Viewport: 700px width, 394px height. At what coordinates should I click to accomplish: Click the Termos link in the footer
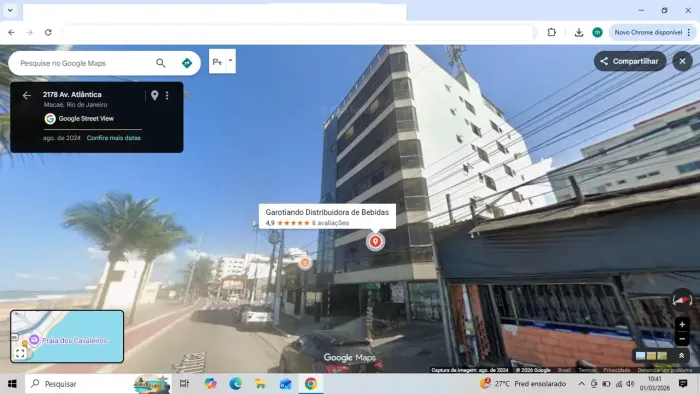[587, 370]
